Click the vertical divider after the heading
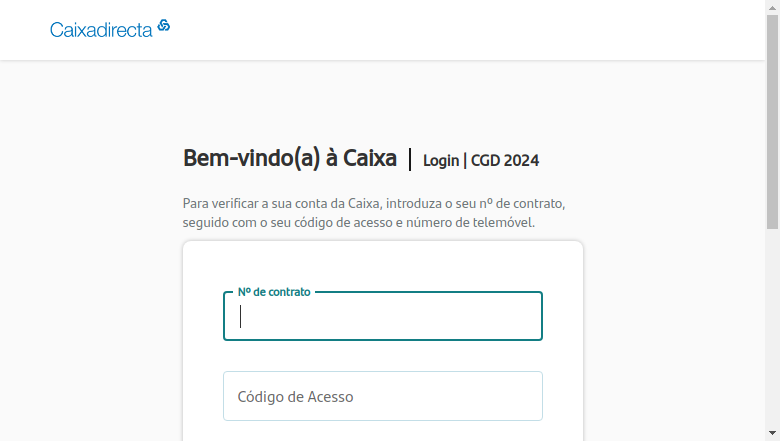This screenshot has height=441, width=780. [x=410, y=159]
